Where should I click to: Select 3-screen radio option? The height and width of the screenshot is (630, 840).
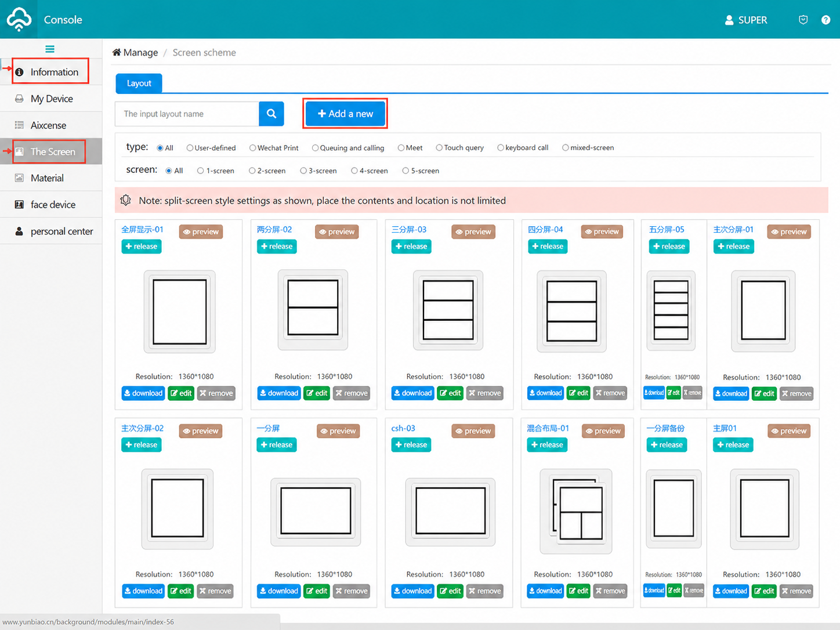pyautogui.click(x=303, y=171)
